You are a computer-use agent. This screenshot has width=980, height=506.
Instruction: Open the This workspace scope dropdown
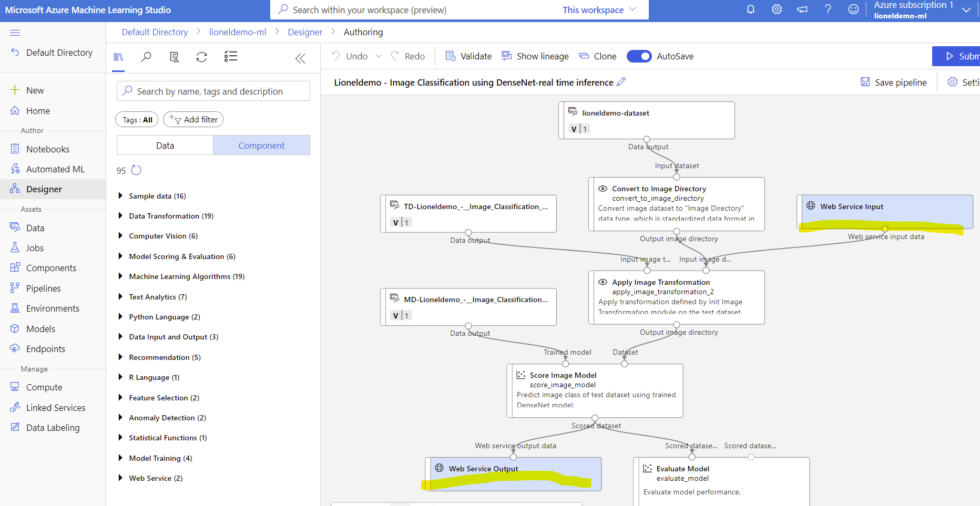[x=599, y=10]
